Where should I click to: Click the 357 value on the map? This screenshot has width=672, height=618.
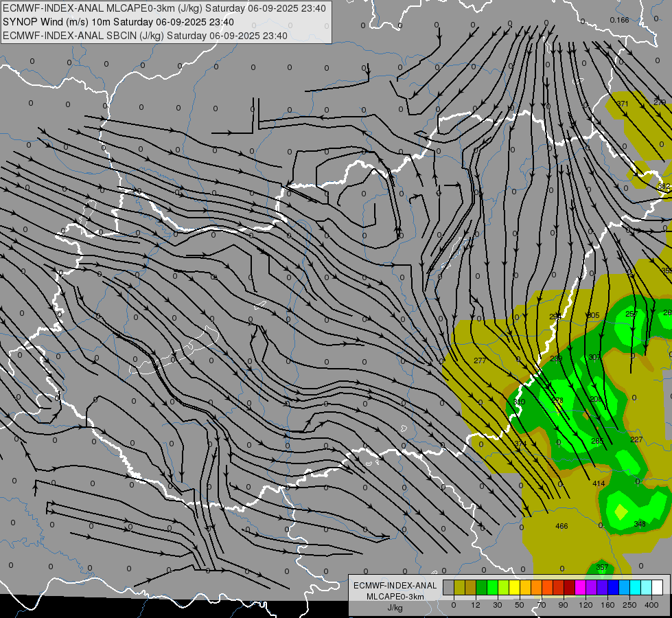pos(602,567)
